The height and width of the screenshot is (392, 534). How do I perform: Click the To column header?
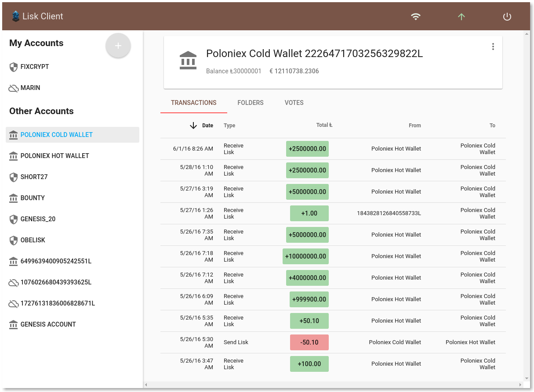click(x=492, y=126)
